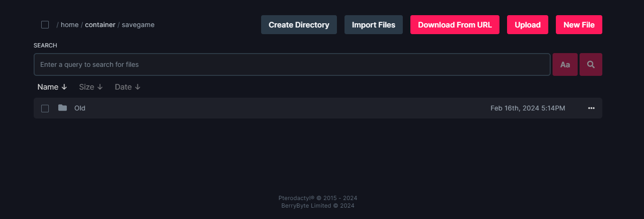Click the magnifying glass search icon
This screenshot has width=644, height=219.
click(590, 64)
